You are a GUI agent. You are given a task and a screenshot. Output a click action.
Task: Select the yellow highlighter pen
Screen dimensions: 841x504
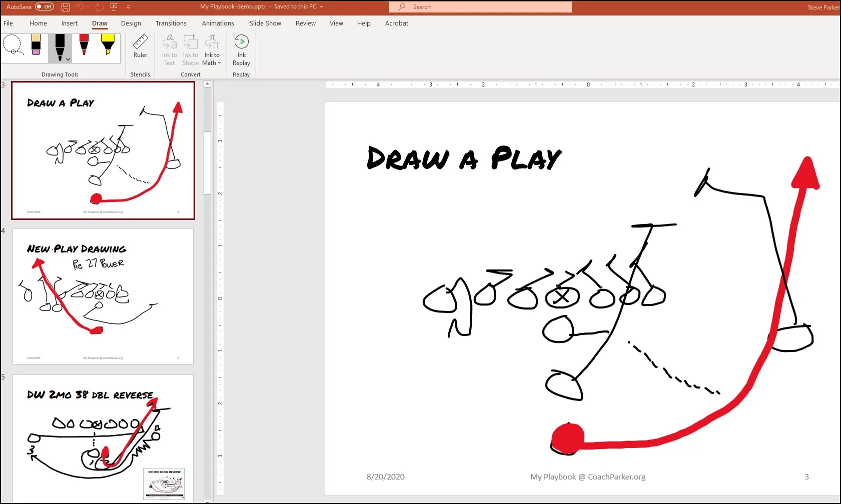[108, 45]
